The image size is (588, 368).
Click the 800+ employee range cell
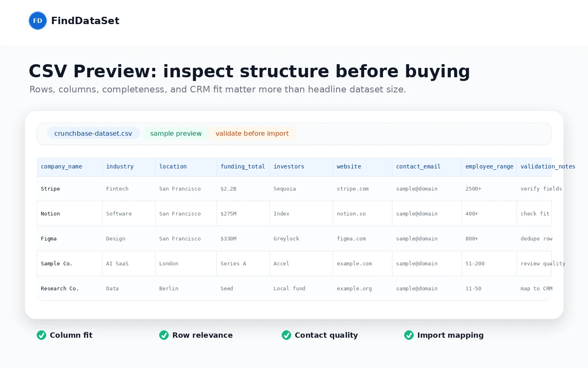point(489,238)
